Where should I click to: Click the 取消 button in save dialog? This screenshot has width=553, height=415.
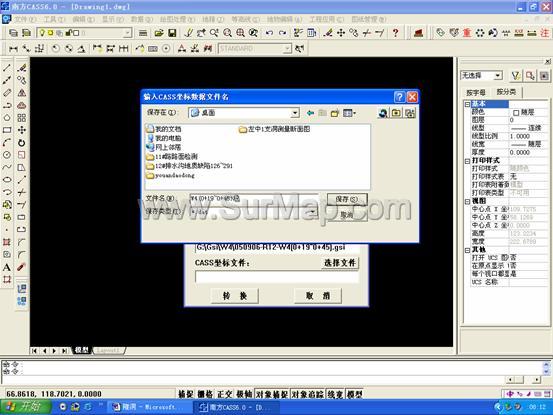pos(347,214)
